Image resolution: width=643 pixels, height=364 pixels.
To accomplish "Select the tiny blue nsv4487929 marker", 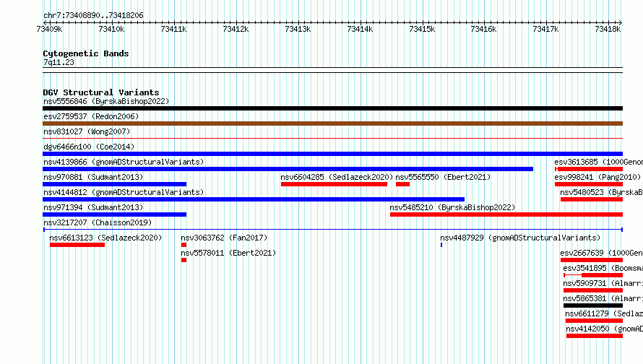I will pos(441,245).
